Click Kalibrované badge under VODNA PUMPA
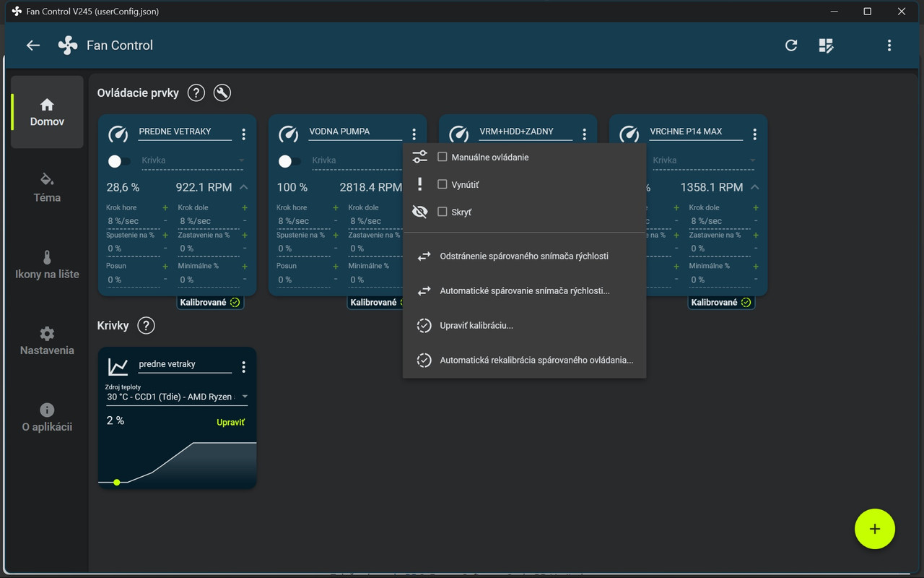Viewport: 924px width, 578px height. pyautogui.click(x=375, y=303)
